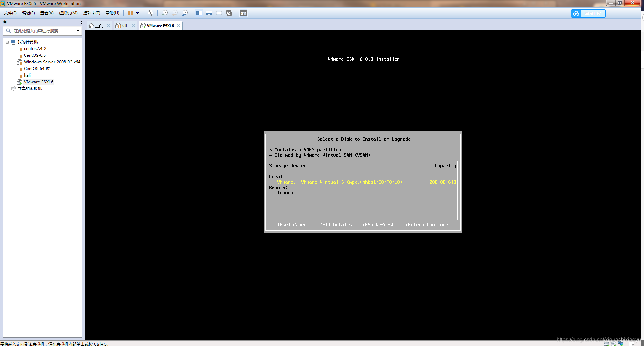
Task: Close the VMware ESXi 6 tab
Action: coord(179,25)
